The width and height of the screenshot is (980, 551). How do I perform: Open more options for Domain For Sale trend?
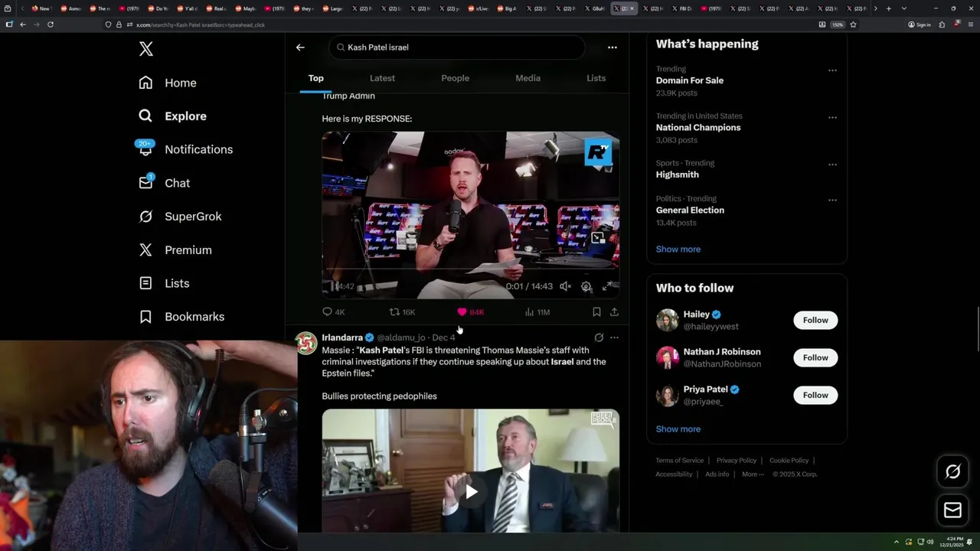coord(832,70)
